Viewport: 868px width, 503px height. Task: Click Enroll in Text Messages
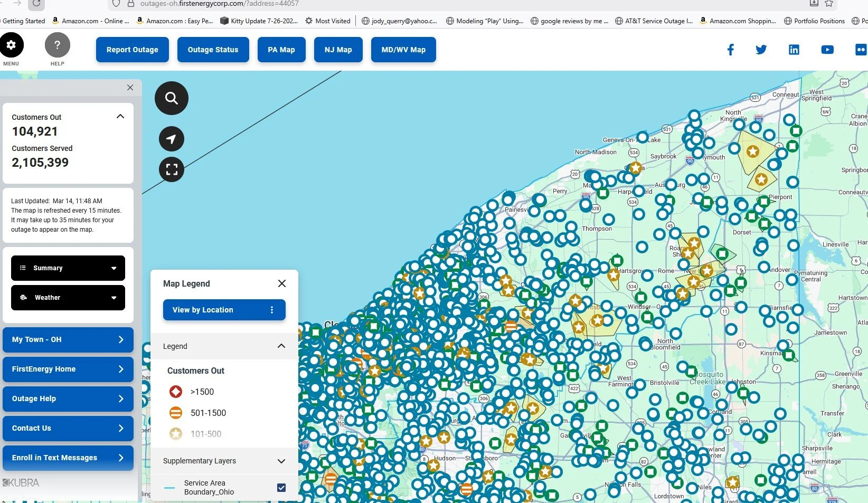pos(68,458)
